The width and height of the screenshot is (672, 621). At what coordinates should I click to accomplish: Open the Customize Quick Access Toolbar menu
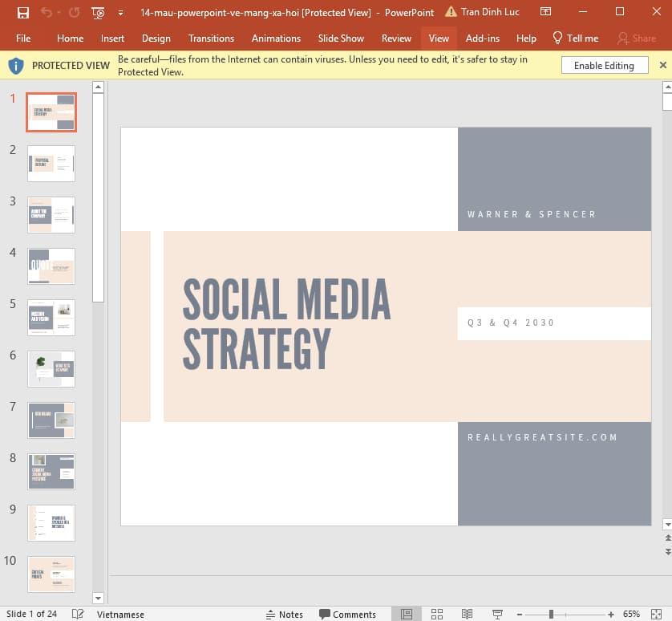120,13
